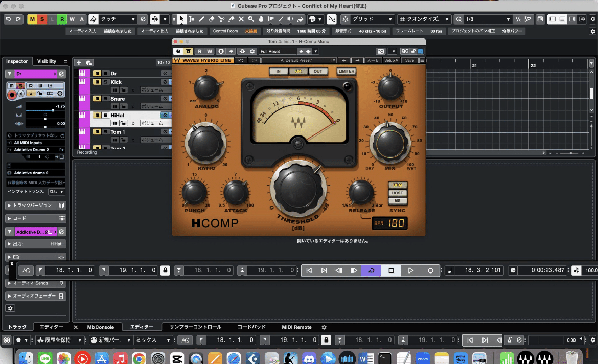Select the Range Selection tool
The height and width of the screenshot is (364, 598).
click(192, 19)
